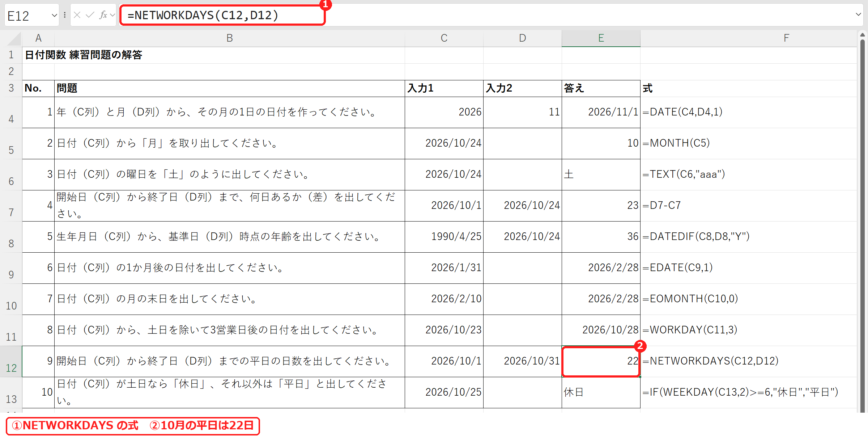The width and height of the screenshot is (868, 438).
Task: Select the answer cell showing 23
Action: (601, 206)
